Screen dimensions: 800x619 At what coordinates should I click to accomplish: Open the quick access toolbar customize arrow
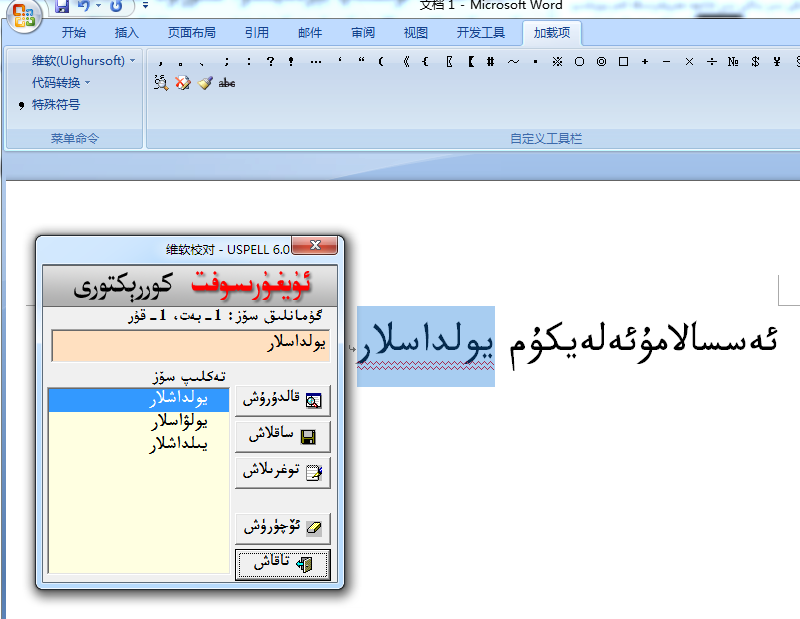tap(145, 6)
